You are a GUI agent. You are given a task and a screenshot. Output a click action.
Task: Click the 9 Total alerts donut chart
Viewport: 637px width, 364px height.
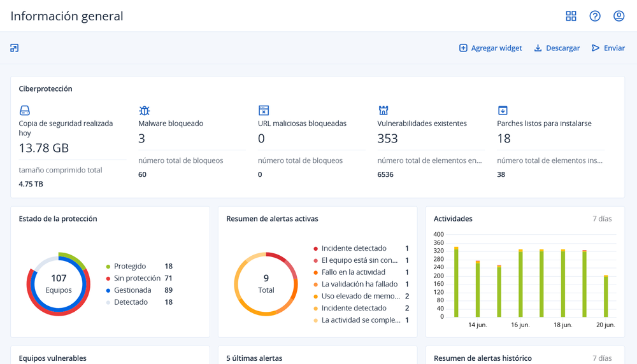tap(266, 284)
